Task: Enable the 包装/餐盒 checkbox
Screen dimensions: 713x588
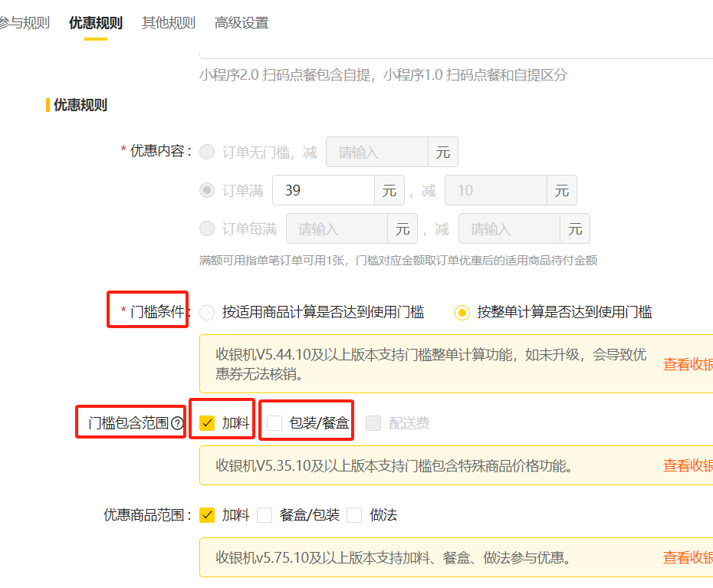Action: coord(274,422)
